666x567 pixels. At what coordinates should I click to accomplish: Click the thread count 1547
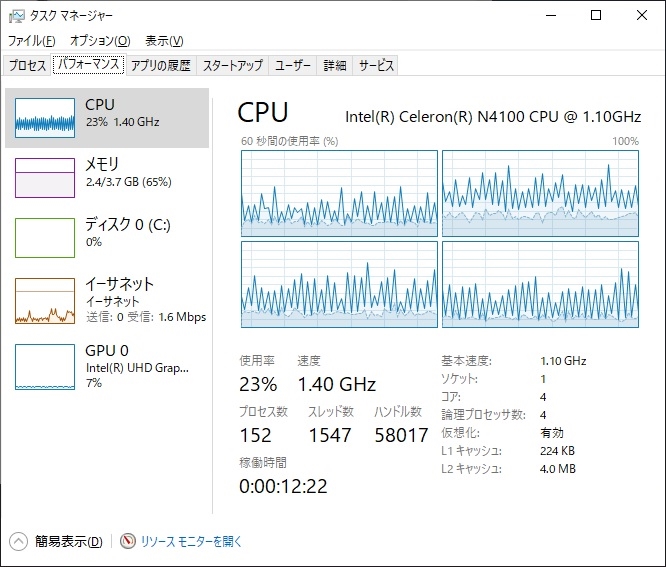point(330,435)
